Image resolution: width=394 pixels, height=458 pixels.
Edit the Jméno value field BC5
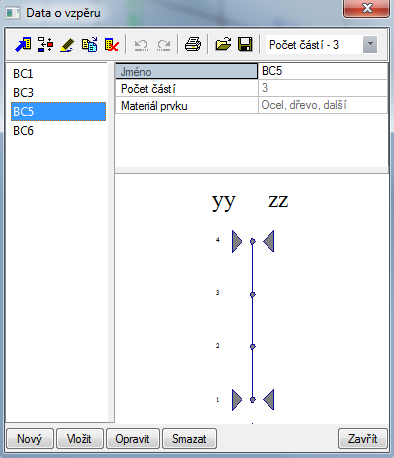(323, 71)
